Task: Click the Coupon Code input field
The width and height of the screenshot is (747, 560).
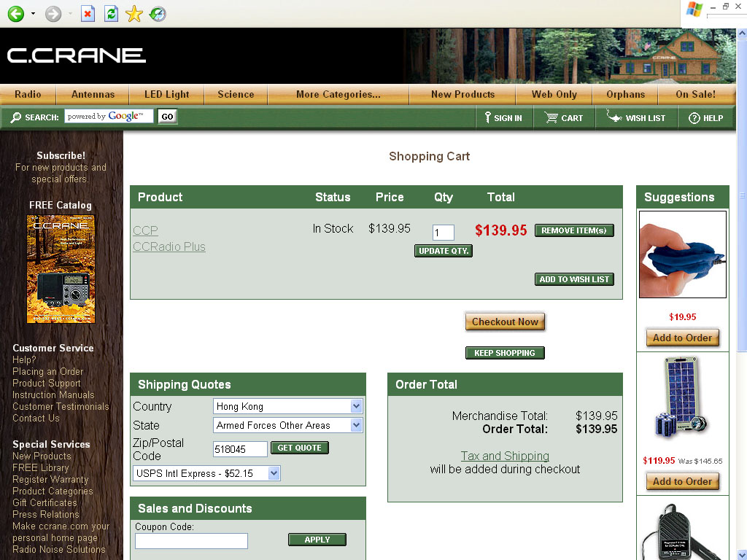Action: coord(191,540)
